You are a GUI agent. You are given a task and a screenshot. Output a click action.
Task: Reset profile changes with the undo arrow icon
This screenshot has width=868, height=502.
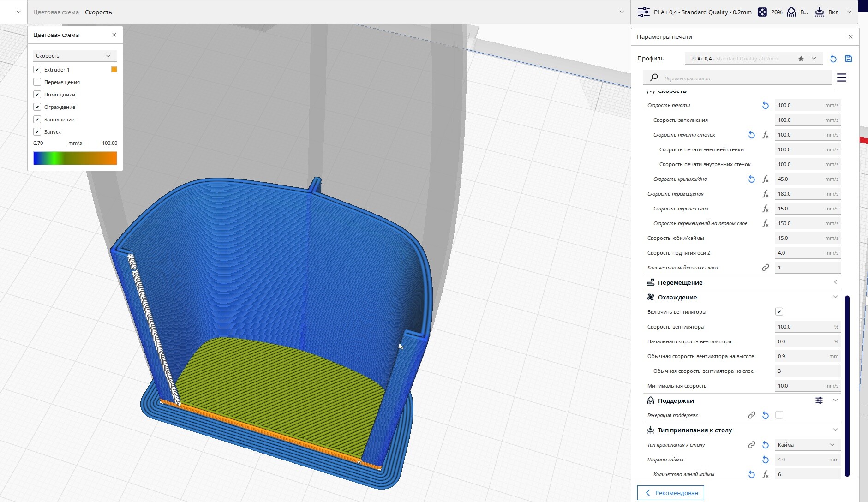tap(833, 59)
